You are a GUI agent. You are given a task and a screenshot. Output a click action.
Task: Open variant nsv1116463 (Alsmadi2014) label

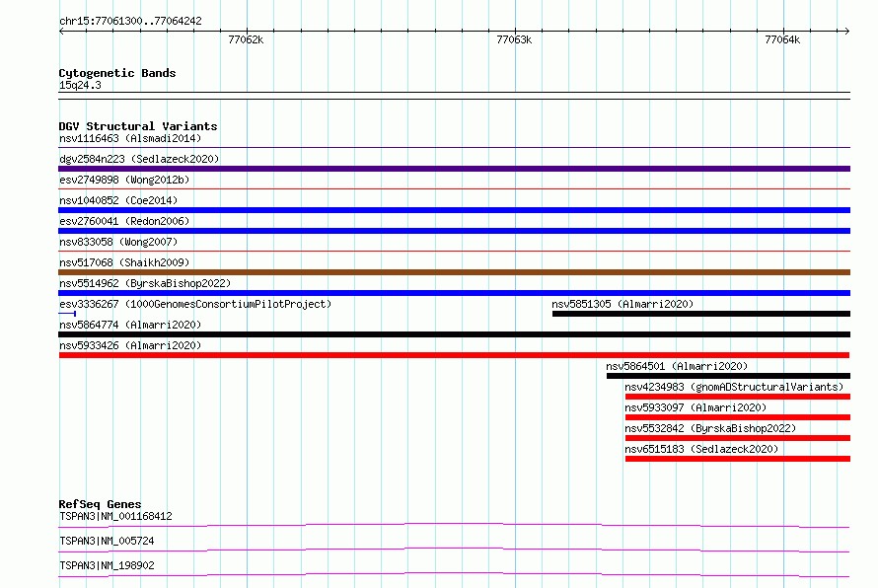pyautogui.click(x=130, y=138)
